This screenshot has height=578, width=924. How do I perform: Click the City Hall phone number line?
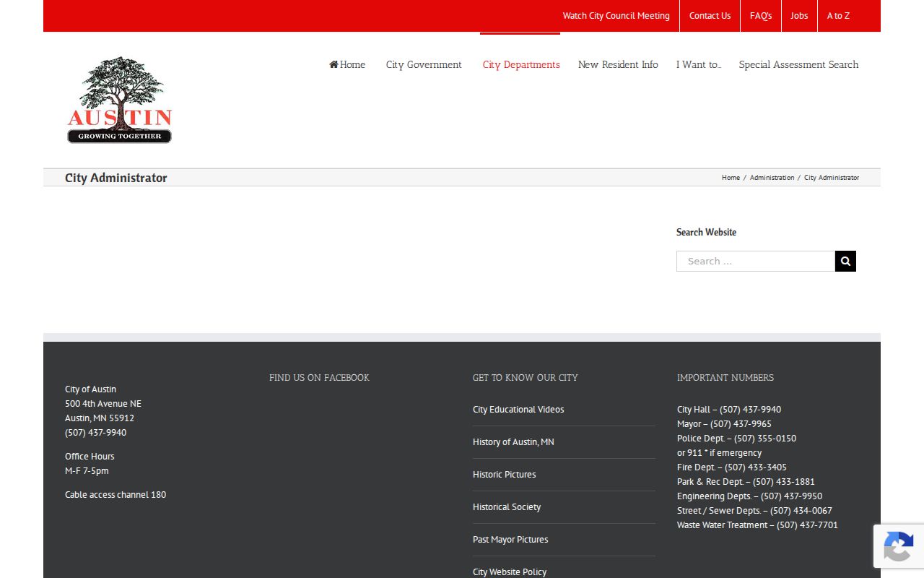click(729, 410)
